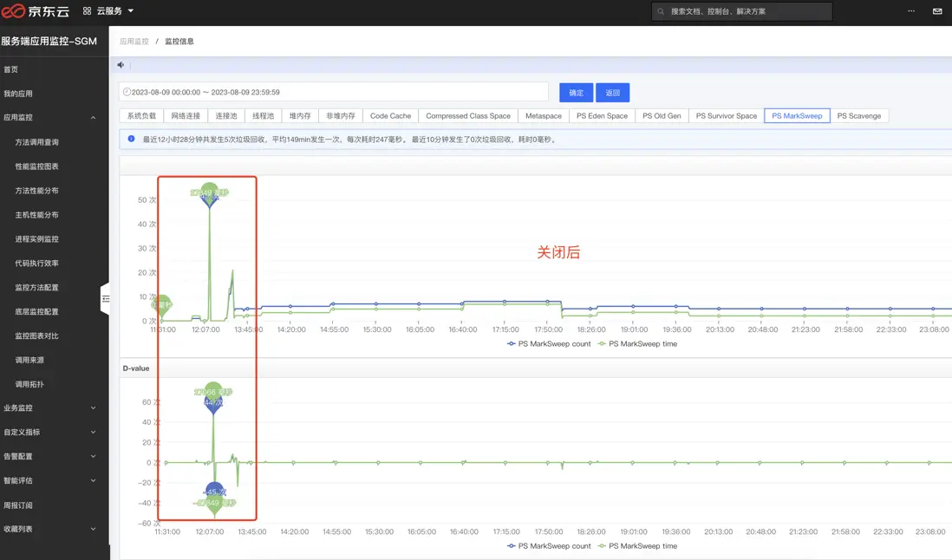The width and height of the screenshot is (952, 560).
Task: Click the JD Cloud logo
Action: coord(36,11)
